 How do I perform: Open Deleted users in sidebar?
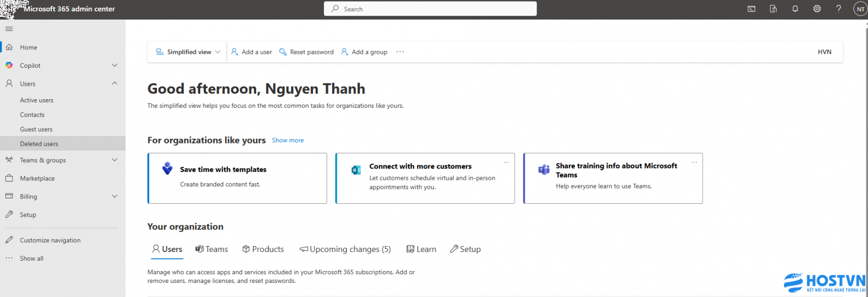coord(62,144)
